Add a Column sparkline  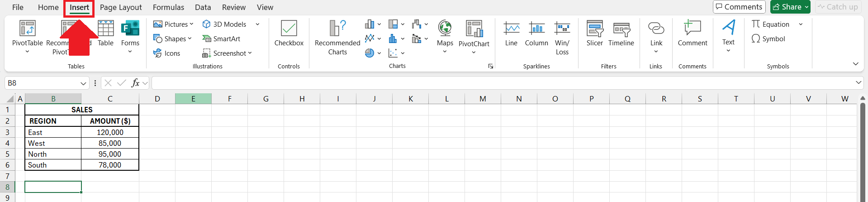pyautogui.click(x=537, y=34)
